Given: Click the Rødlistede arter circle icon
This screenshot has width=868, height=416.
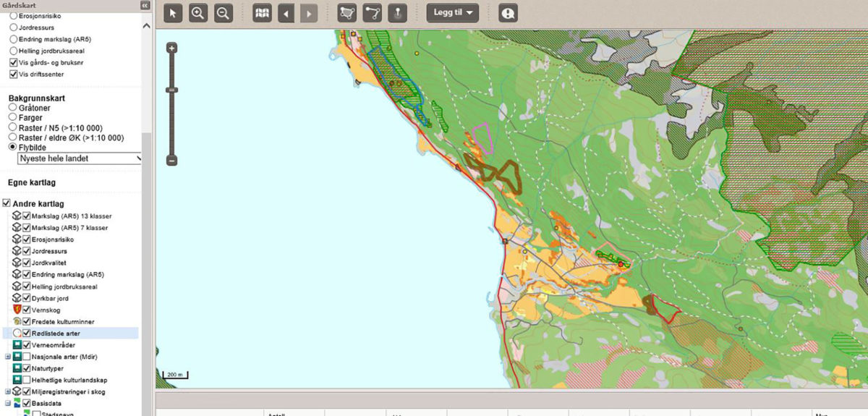Looking at the screenshot, I should coord(17,334).
